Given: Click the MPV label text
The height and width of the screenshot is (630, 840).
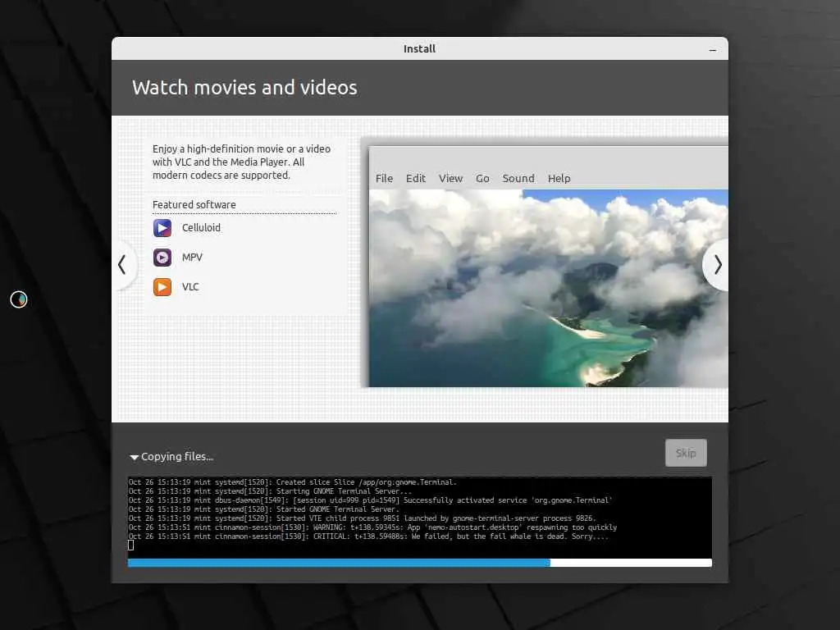Looking at the screenshot, I should tap(192, 258).
